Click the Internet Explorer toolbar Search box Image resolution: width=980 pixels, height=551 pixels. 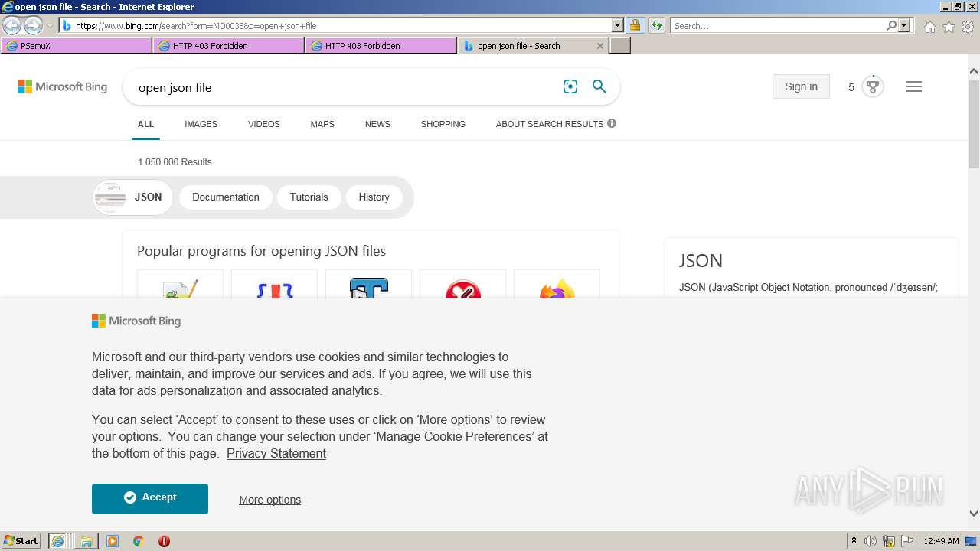[x=777, y=26]
